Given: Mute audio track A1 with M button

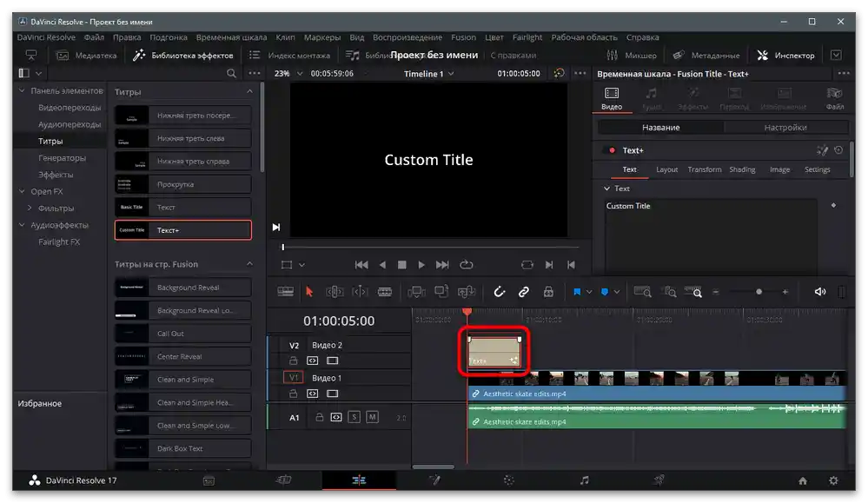Looking at the screenshot, I should pos(372,418).
